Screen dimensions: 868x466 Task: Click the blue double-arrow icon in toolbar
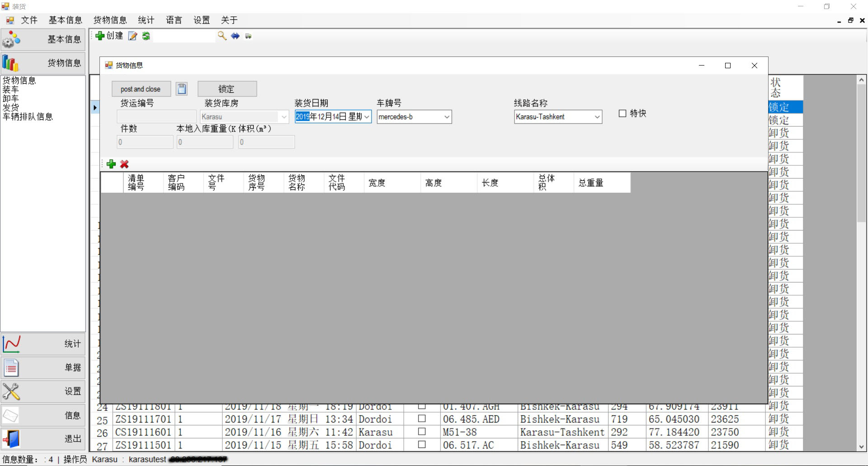point(235,36)
